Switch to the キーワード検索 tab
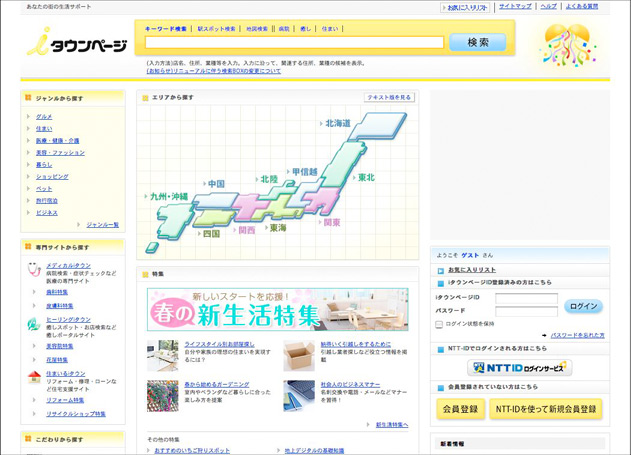631x455 pixels. (x=167, y=29)
